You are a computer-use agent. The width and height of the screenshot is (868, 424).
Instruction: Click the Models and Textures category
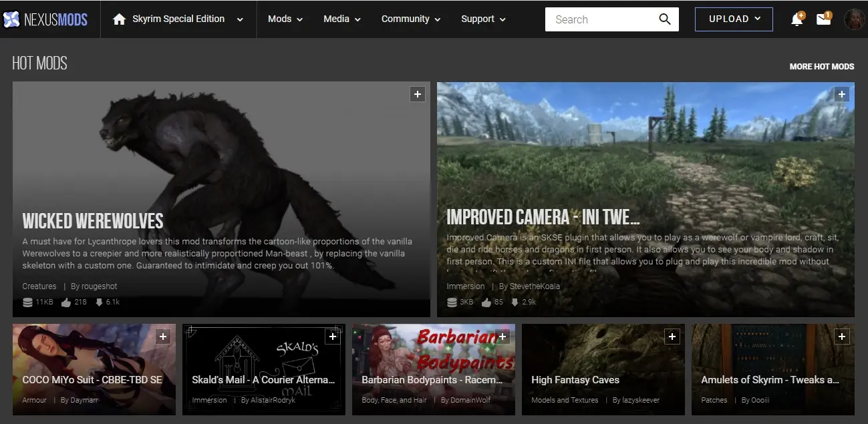pos(565,401)
